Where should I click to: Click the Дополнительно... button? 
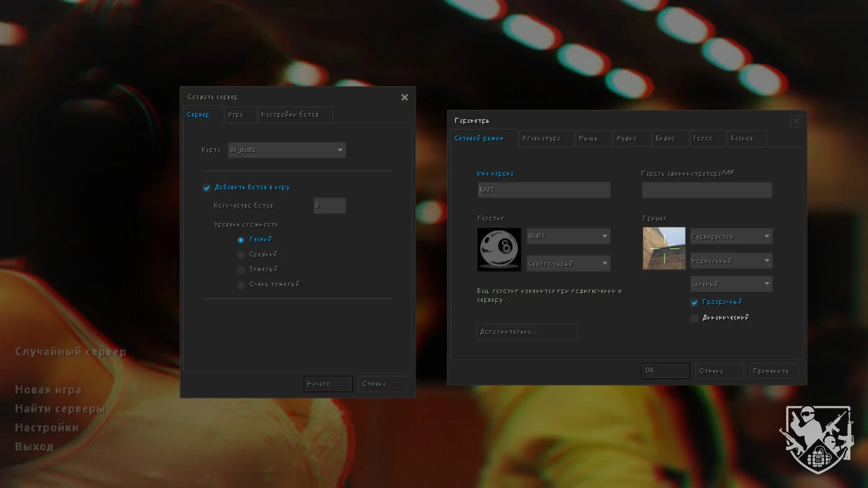tap(526, 332)
